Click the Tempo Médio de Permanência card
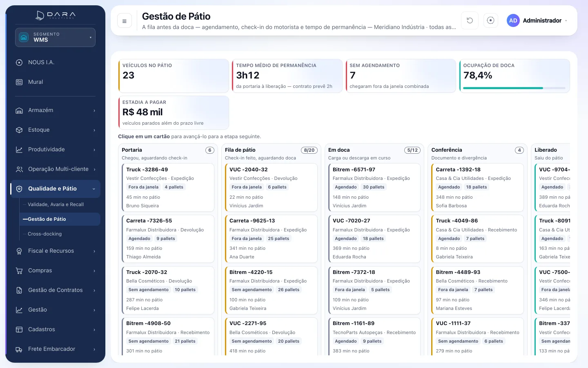 [x=287, y=76]
